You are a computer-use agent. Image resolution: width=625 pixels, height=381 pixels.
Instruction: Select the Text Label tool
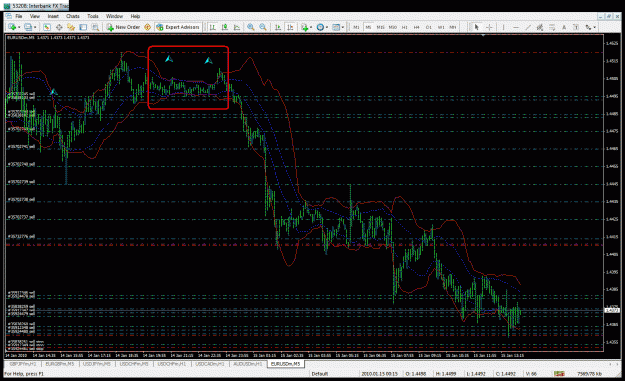tap(576, 27)
